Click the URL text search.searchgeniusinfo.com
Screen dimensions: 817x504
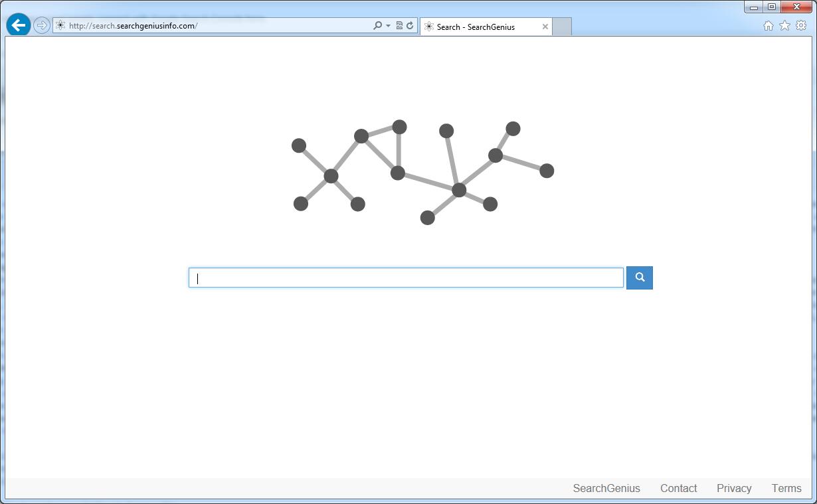pos(133,26)
